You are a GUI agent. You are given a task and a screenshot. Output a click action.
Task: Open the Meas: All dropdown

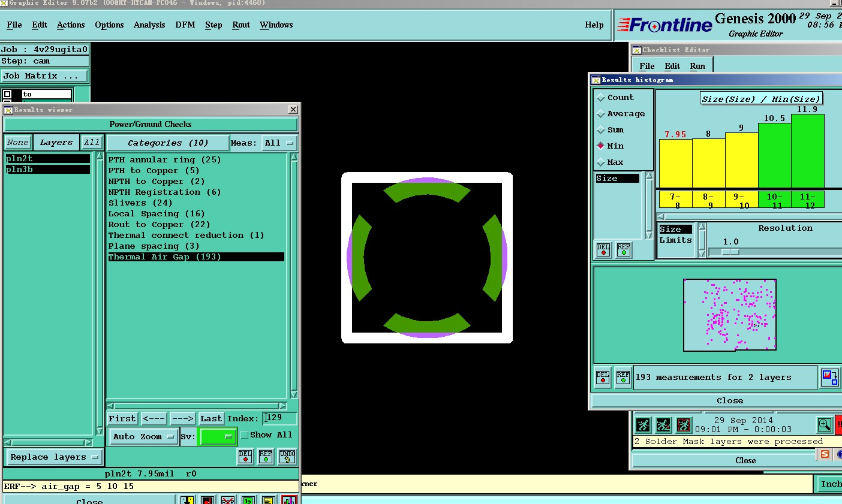[x=279, y=143]
